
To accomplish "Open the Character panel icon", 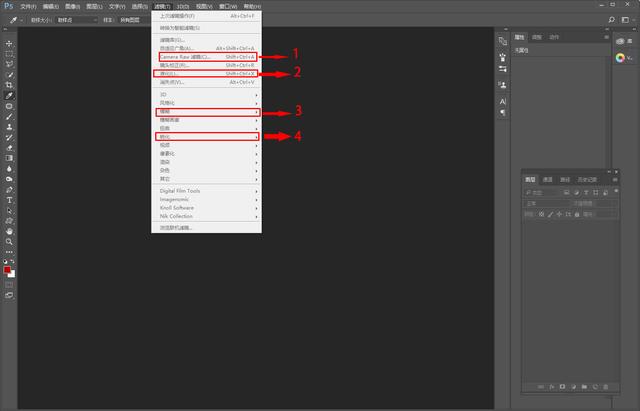I will click(503, 102).
